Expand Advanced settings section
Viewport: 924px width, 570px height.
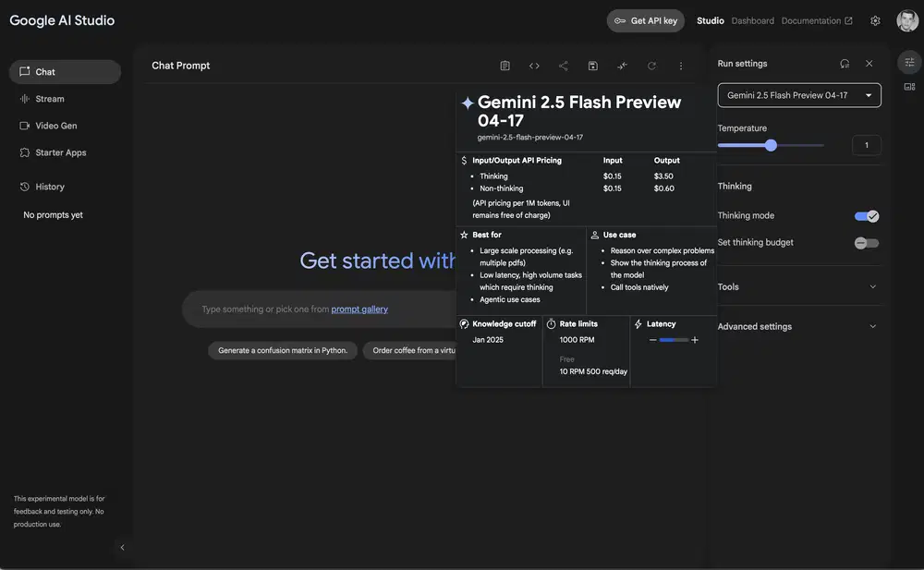[x=797, y=326]
